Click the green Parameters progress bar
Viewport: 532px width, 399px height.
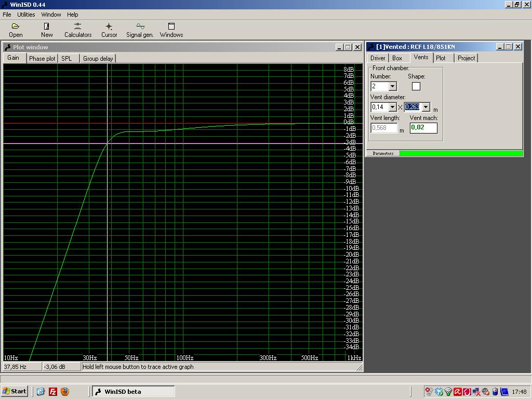click(x=461, y=153)
